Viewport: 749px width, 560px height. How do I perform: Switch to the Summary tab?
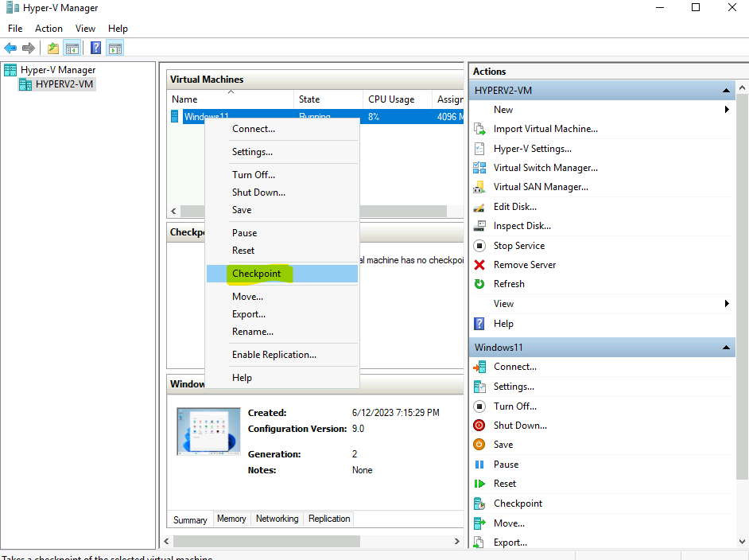(x=190, y=520)
